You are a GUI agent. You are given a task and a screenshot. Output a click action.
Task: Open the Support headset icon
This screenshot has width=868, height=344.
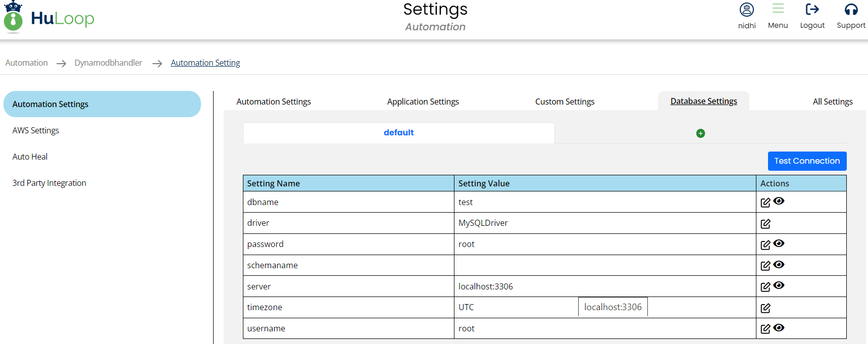click(851, 10)
